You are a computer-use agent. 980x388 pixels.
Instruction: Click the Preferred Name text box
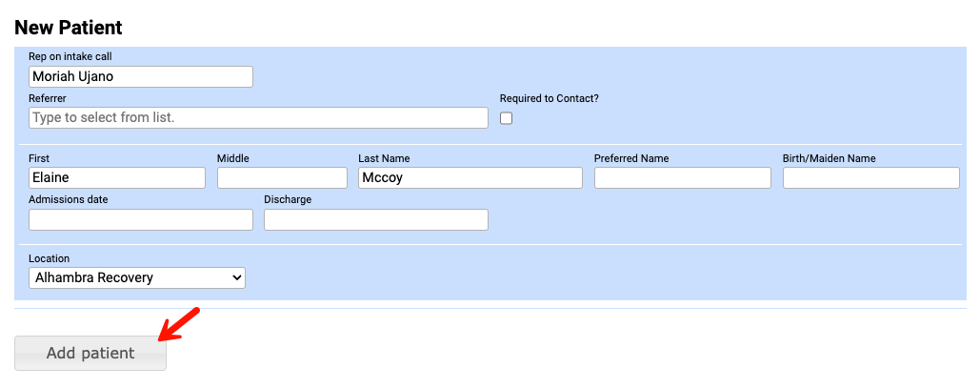tap(682, 177)
